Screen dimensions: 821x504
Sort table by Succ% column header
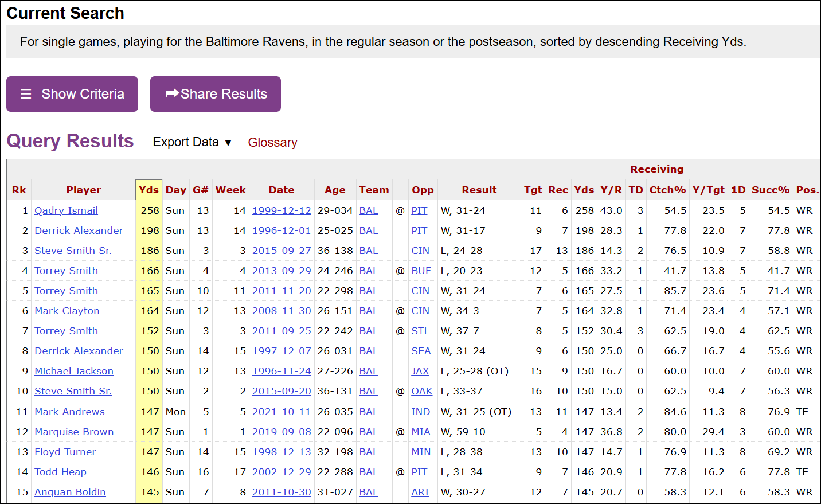771,190
